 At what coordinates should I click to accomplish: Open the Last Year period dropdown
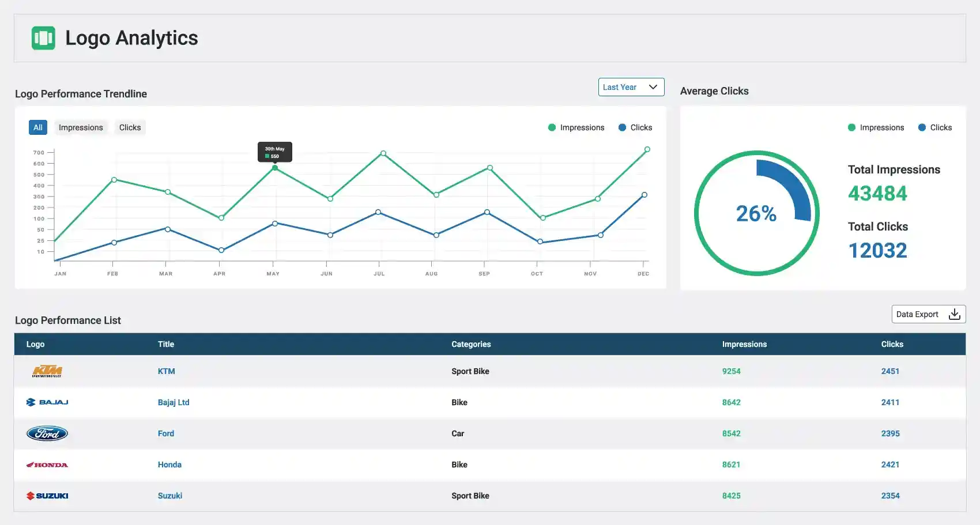tap(620, 87)
